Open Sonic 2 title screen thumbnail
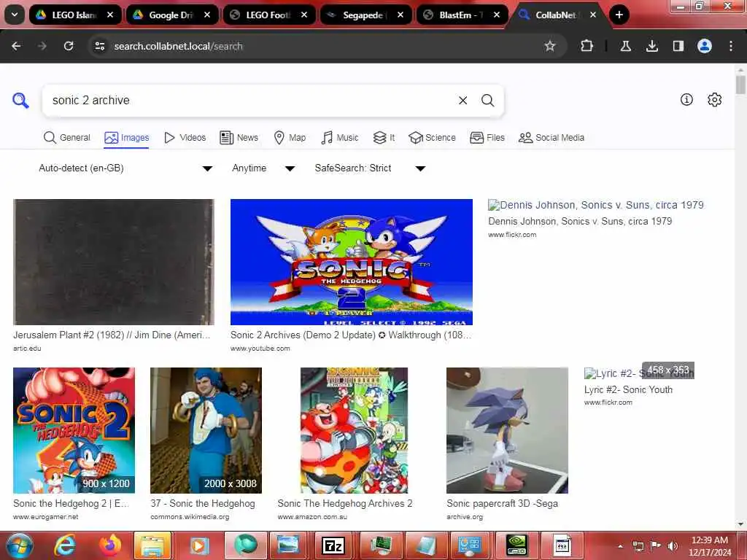Viewport: 747px width, 560px height. [x=352, y=262]
